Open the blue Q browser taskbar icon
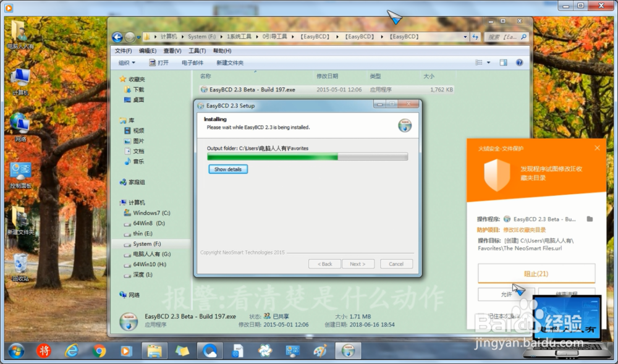The image size is (618, 364). click(x=210, y=350)
